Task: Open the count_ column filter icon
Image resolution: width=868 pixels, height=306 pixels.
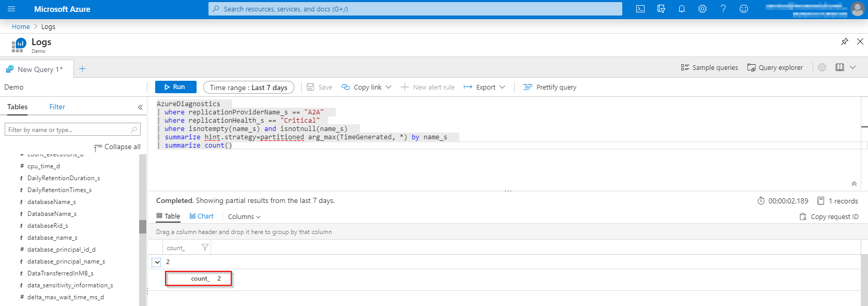Action: [205, 247]
